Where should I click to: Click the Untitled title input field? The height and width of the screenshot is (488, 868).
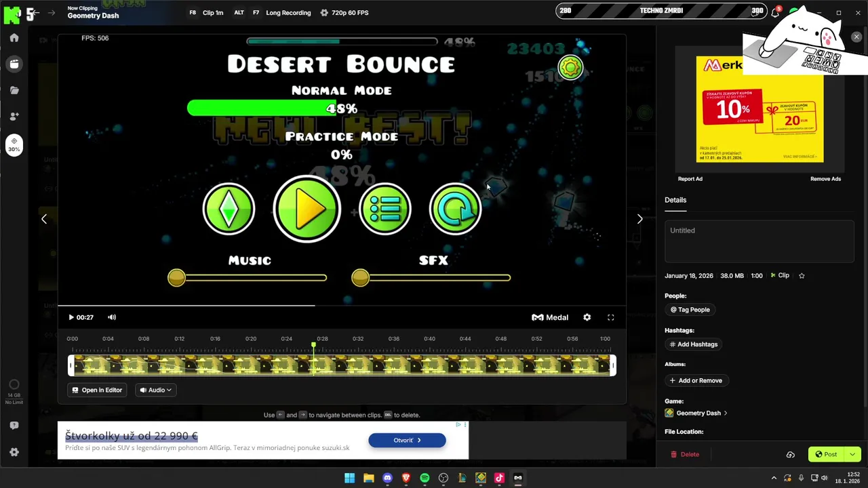point(759,241)
